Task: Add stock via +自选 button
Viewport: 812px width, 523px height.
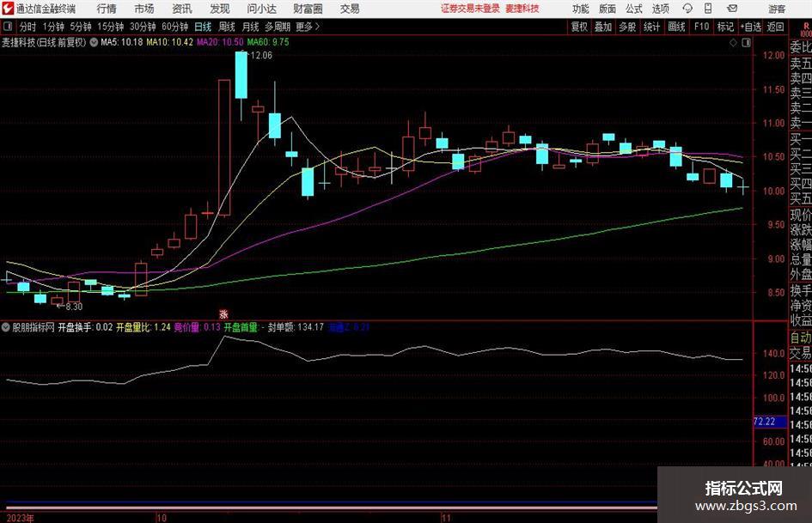Action: pyautogui.click(x=751, y=27)
